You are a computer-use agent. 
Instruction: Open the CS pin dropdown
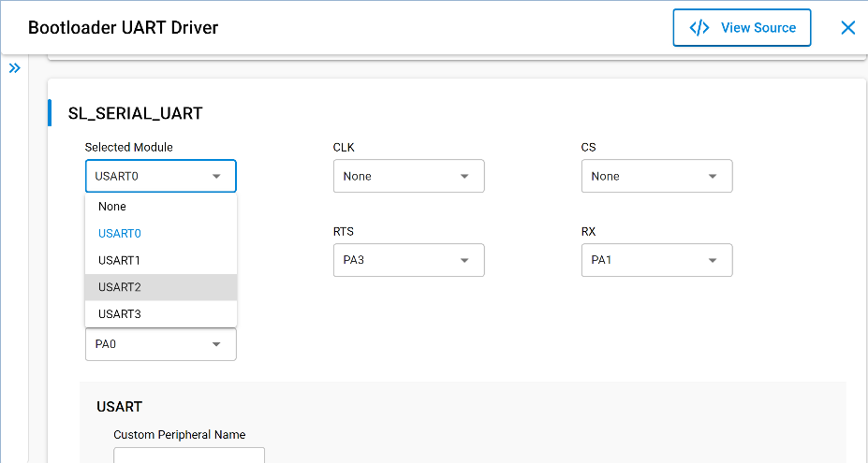tap(656, 176)
